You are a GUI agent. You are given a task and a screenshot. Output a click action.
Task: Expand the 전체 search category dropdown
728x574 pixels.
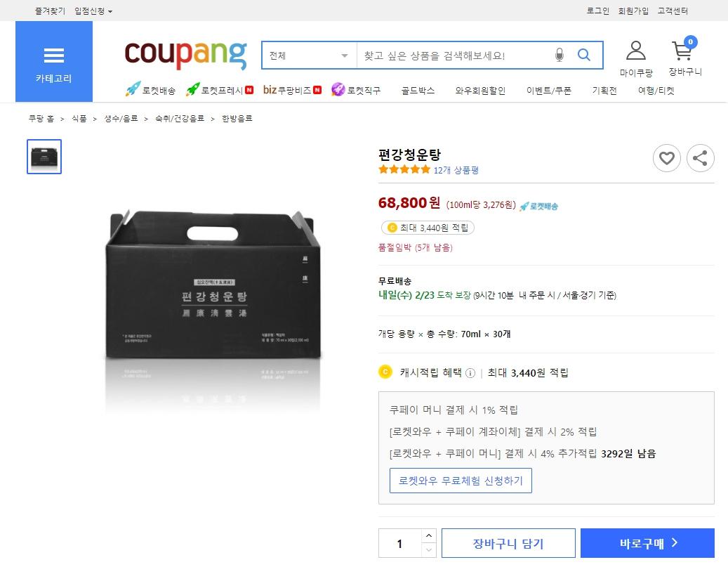[309, 56]
